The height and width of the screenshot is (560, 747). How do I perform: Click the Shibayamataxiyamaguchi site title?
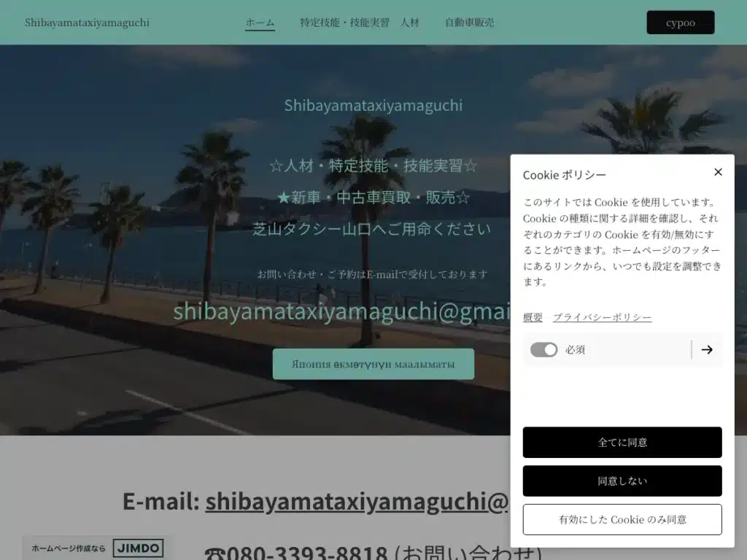pyautogui.click(x=87, y=23)
